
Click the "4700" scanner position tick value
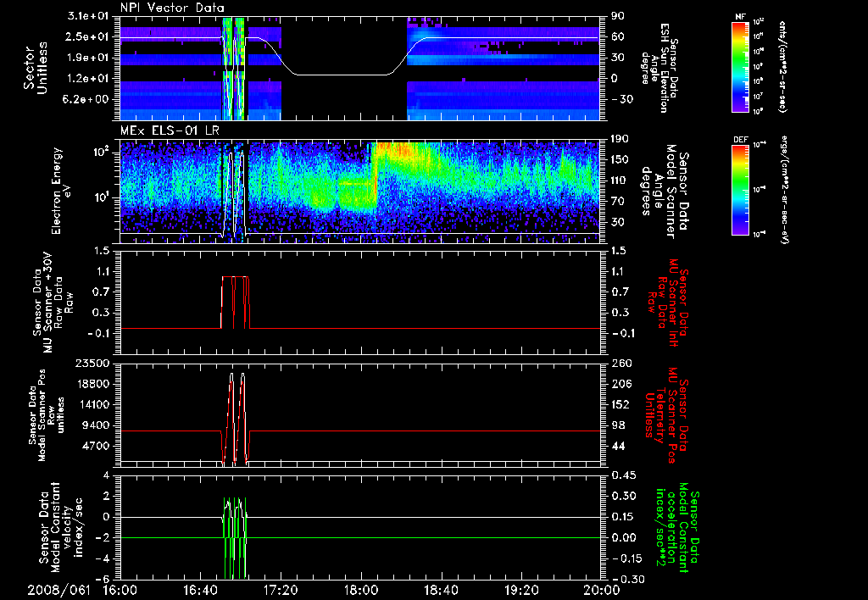tap(95, 446)
